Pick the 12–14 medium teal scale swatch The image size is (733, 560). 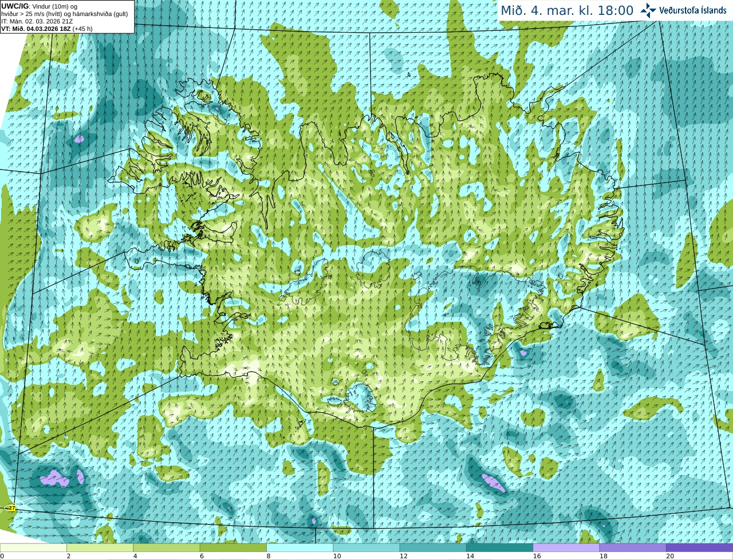point(433,547)
